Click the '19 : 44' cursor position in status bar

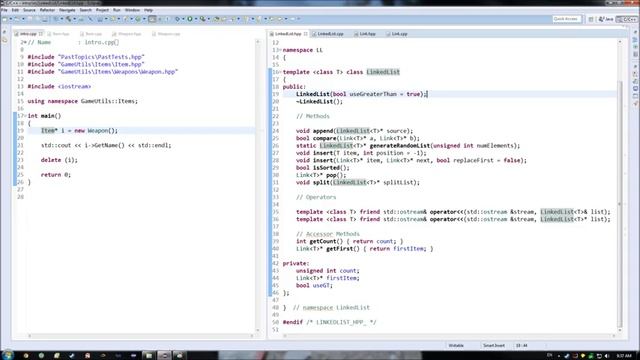(522, 345)
